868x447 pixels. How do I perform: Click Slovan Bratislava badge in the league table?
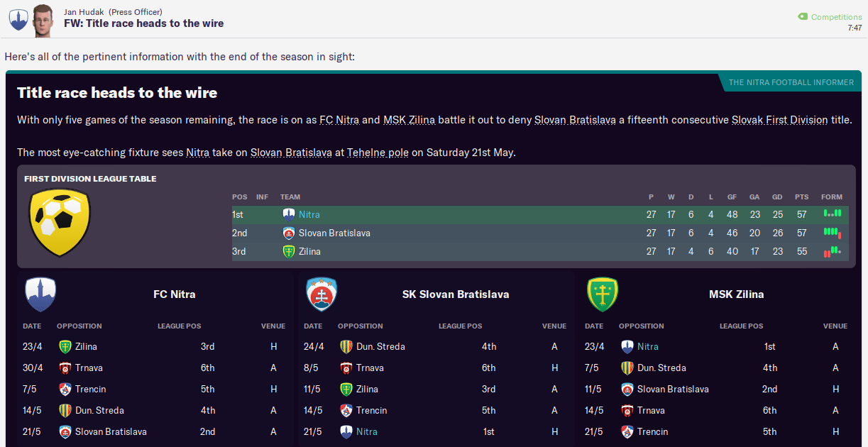[289, 233]
